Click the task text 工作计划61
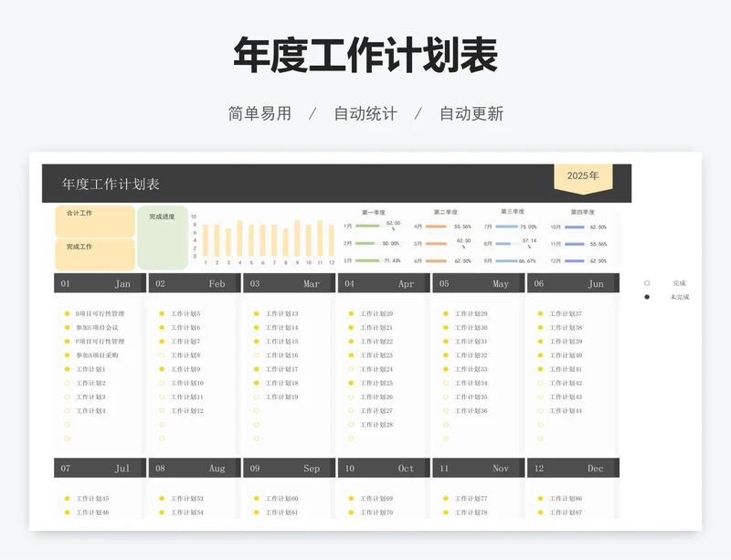This screenshot has width=731, height=560. [281, 512]
